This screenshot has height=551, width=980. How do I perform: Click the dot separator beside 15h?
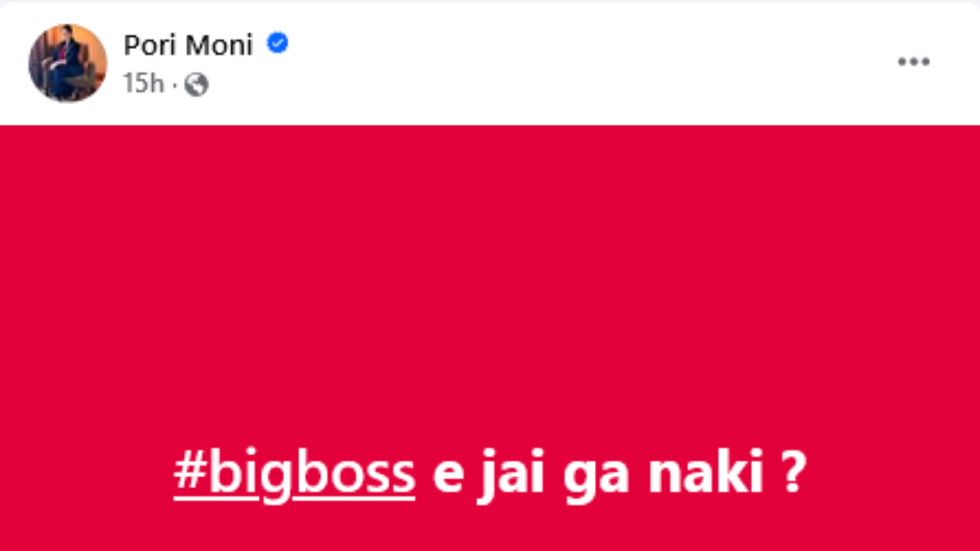(x=175, y=85)
